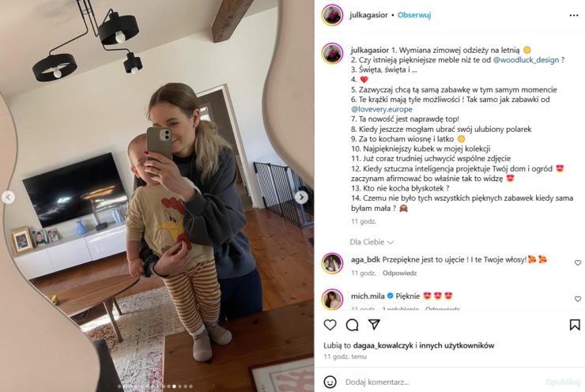Open comments via the speech bubble icon

point(352,325)
